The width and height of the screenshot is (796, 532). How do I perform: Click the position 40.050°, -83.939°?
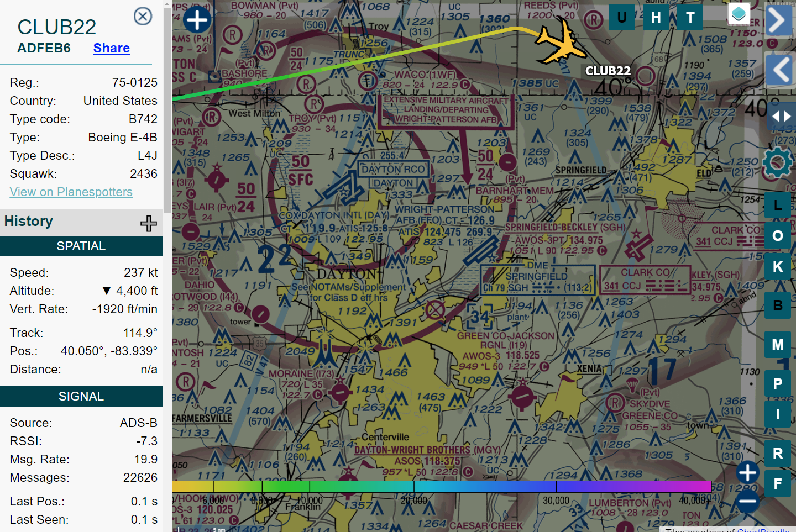(x=109, y=351)
